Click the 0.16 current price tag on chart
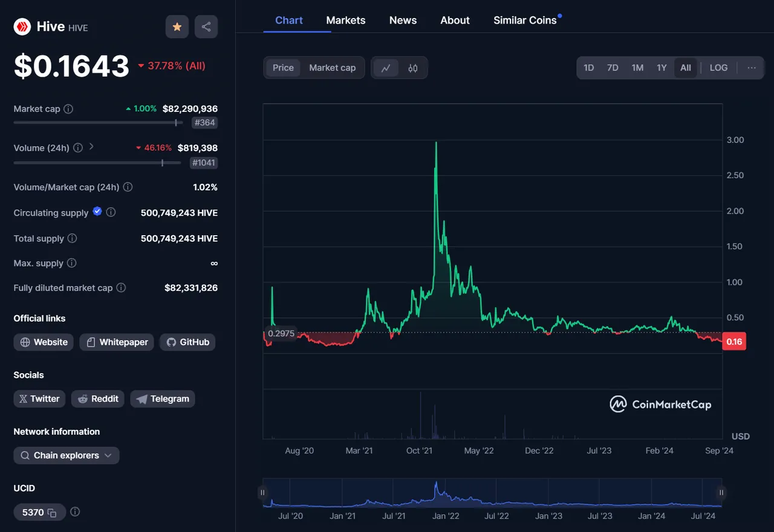 (x=734, y=342)
